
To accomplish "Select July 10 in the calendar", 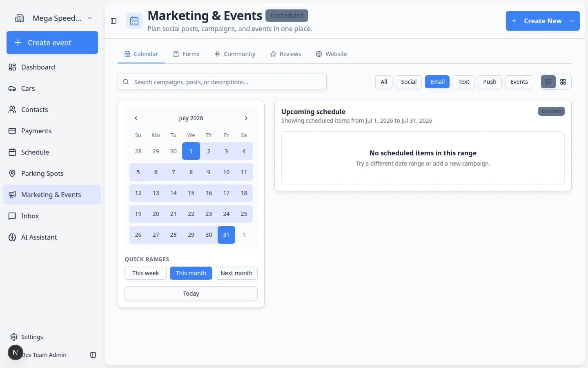I will point(226,172).
